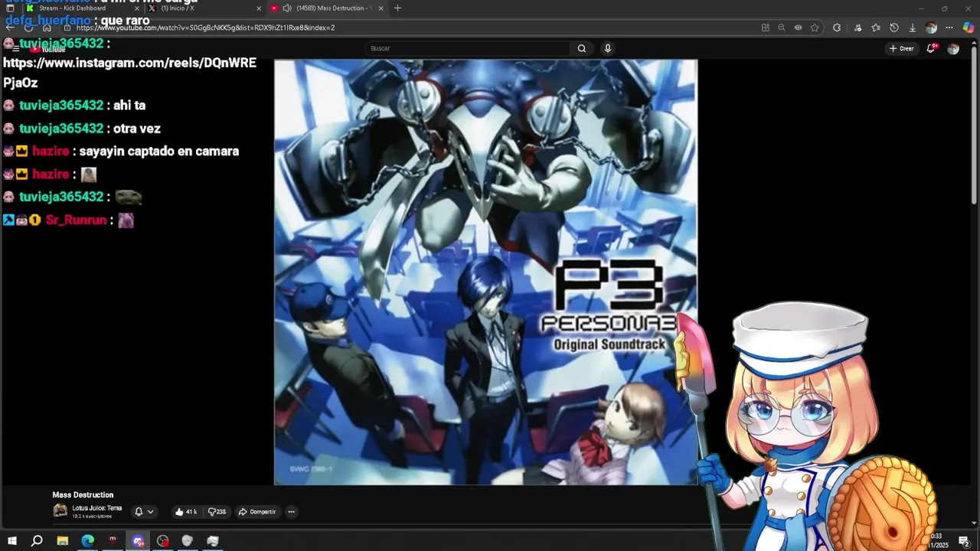Image resolution: width=980 pixels, height=551 pixels.
Task: Open the app install icon in address bar
Action: 765,28
